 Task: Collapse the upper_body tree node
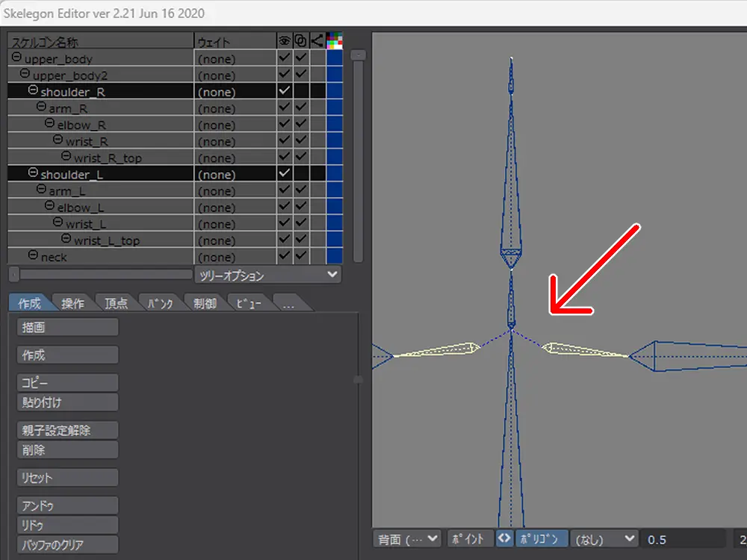pyautogui.click(x=17, y=58)
